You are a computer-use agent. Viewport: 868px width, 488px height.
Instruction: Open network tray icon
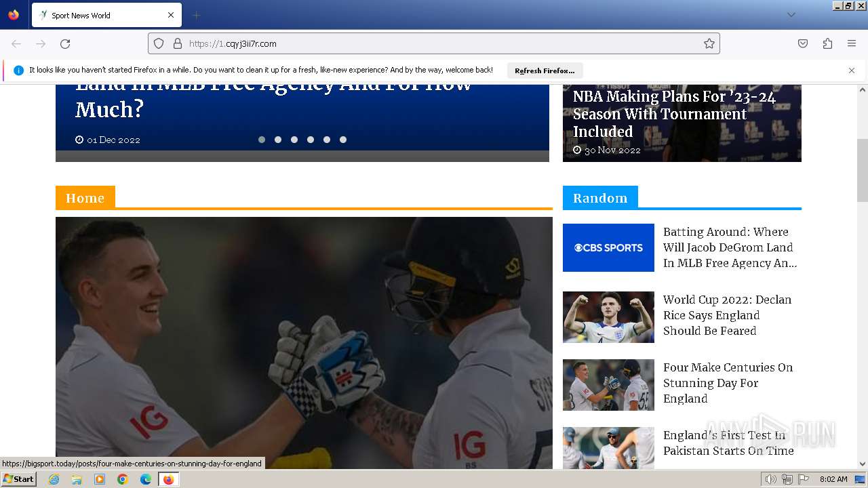(x=787, y=479)
